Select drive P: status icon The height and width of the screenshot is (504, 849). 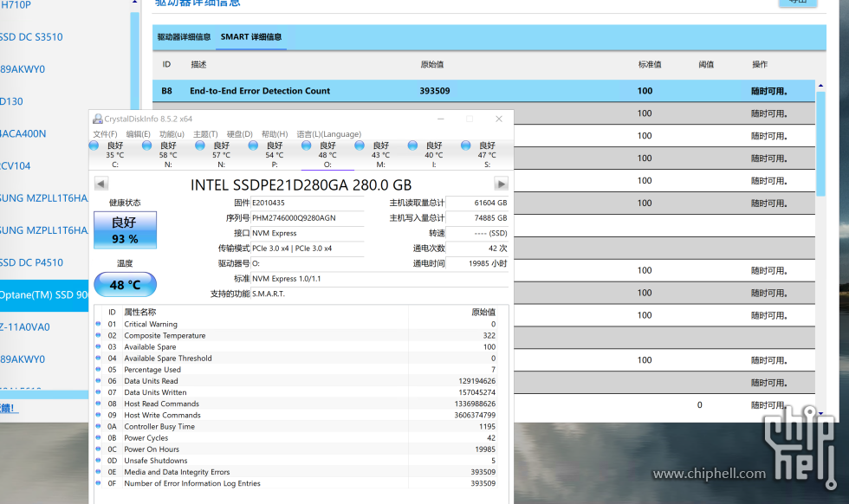[253, 145]
